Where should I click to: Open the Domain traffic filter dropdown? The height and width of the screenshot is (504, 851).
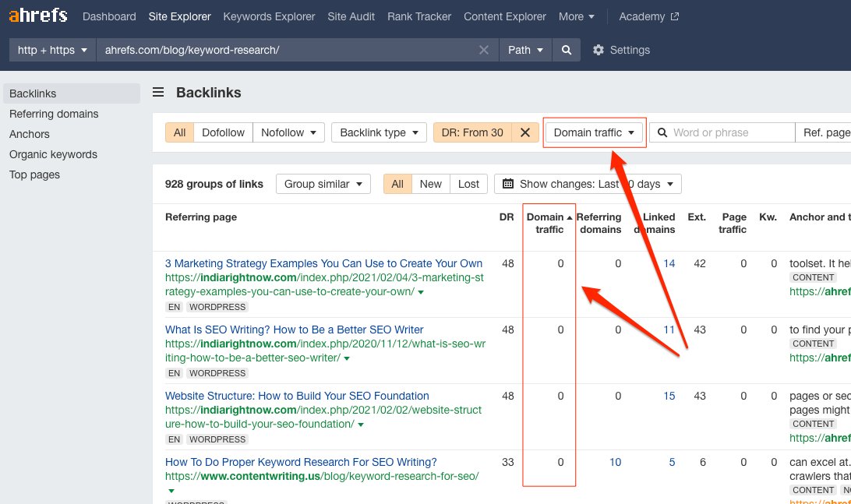(594, 132)
